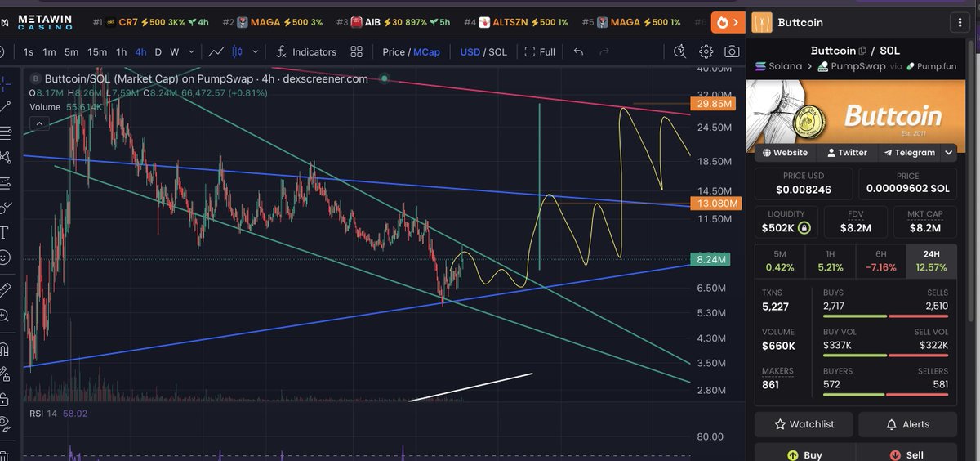Toggle hide all drawings eye icon
This screenshot has height=461, width=980.
click(x=4, y=424)
